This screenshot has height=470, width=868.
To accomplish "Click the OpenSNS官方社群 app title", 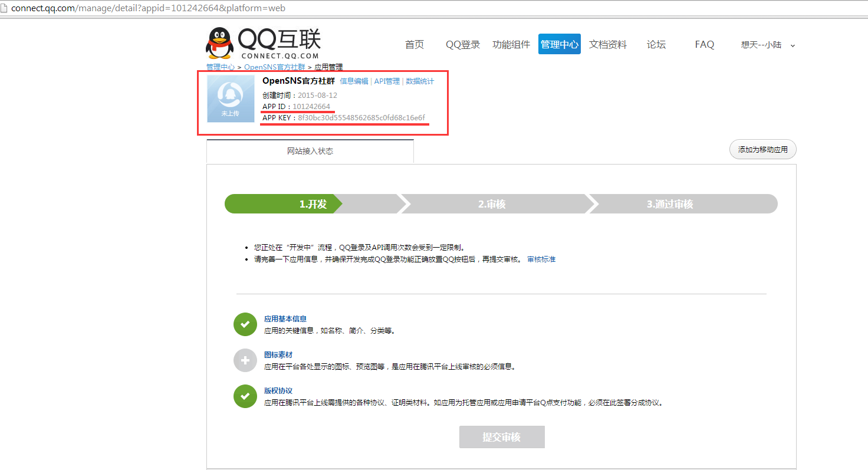I will tap(298, 81).
